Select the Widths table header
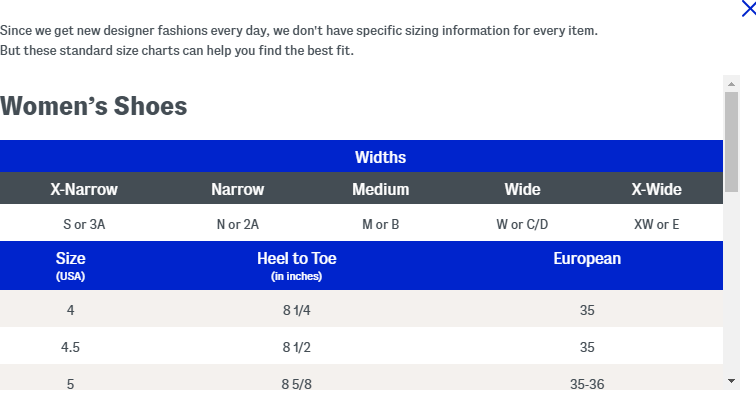The width and height of the screenshot is (756, 401). [380, 157]
